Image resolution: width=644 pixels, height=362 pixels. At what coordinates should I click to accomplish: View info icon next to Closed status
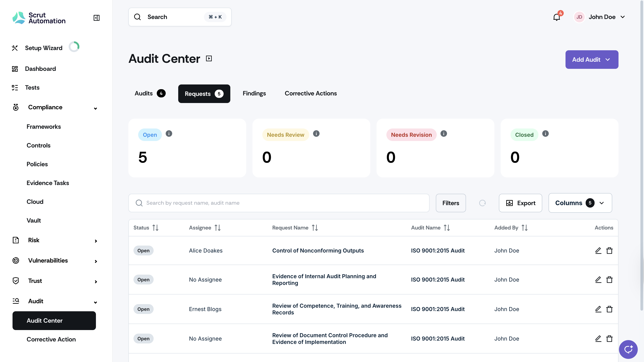(546, 133)
